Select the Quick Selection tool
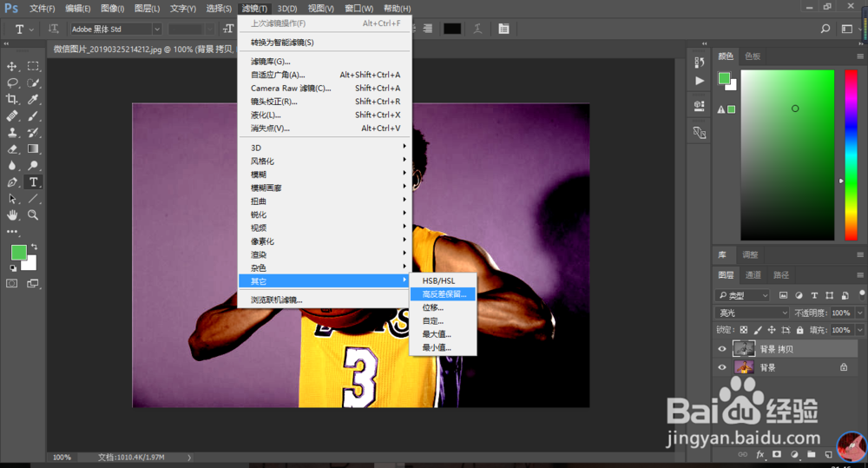This screenshot has height=468, width=868. 33,83
